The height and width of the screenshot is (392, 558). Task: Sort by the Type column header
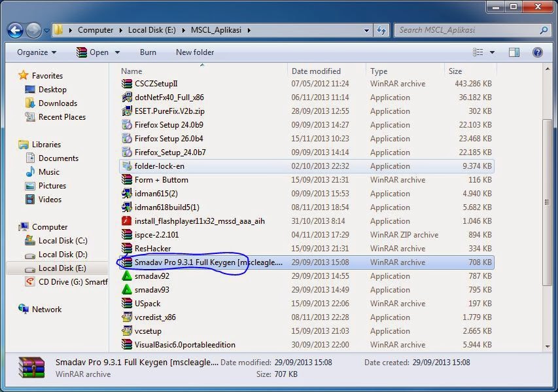tap(379, 71)
